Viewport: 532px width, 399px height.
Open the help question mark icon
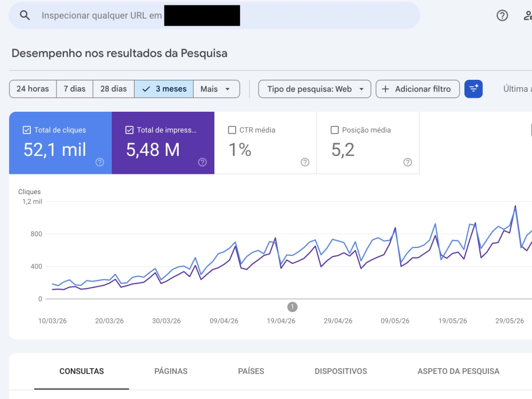point(502,15)
